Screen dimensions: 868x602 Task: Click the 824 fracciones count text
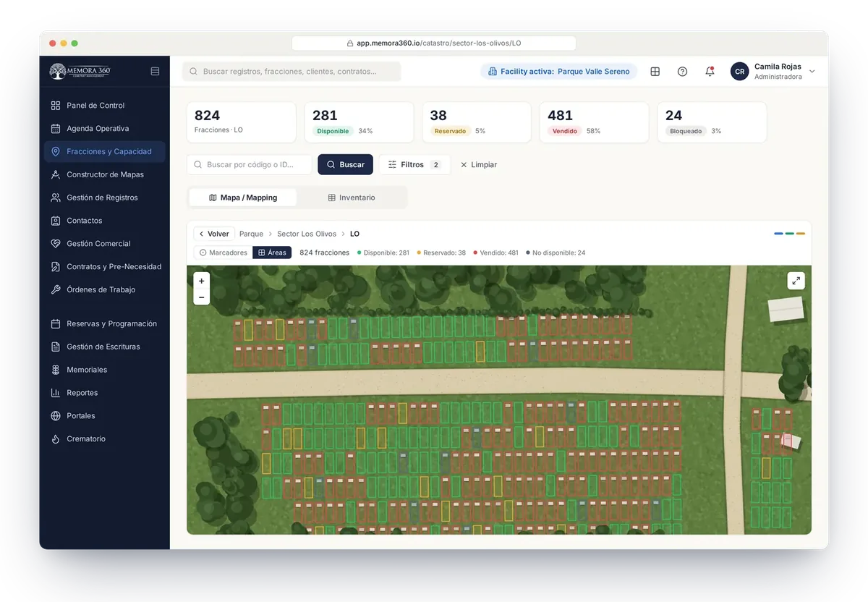point(324,253)
